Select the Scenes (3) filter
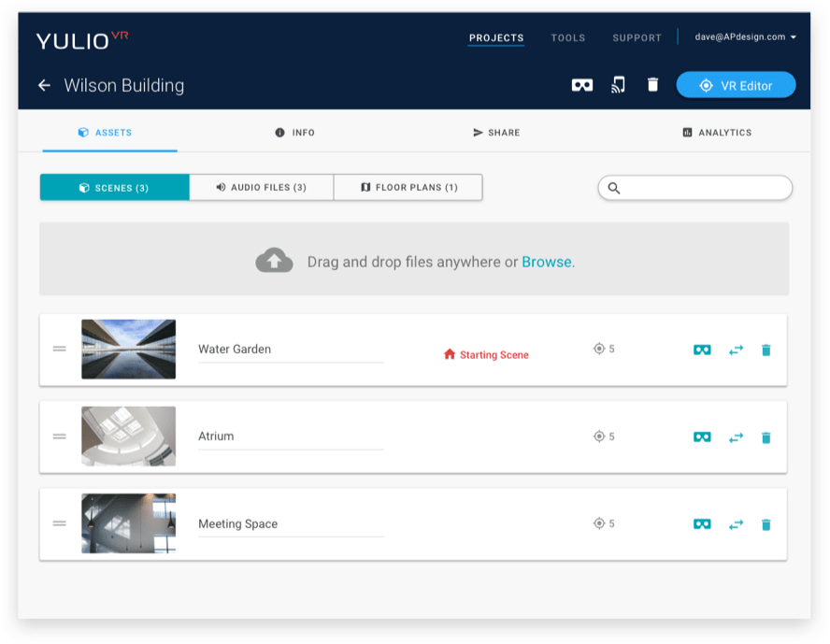 [x=114, y=188]
